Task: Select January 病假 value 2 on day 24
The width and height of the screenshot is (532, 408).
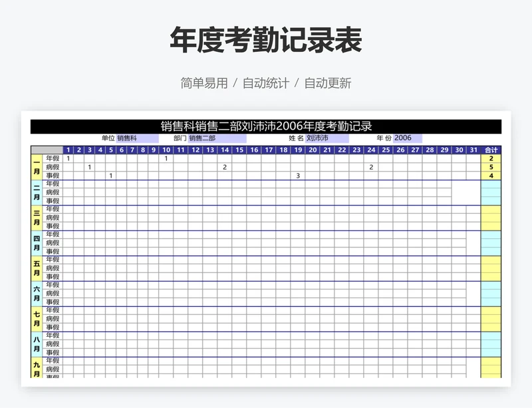Action: click(x=371, y=167)
